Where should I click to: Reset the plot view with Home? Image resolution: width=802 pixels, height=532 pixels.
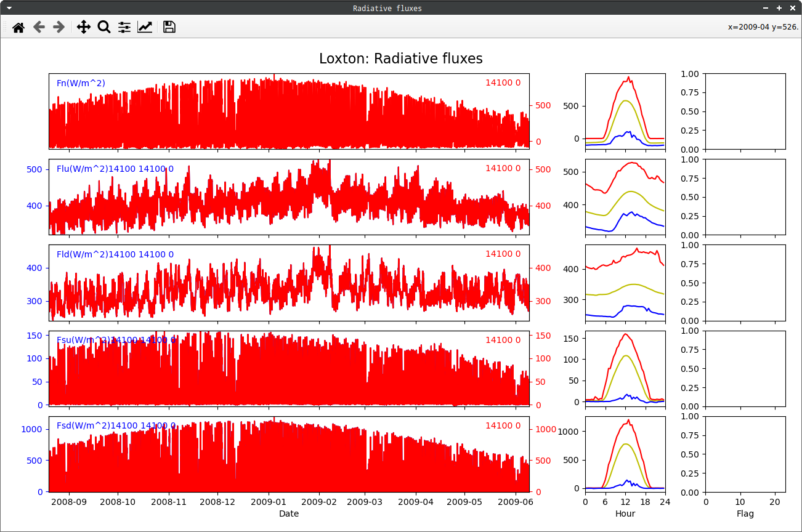tap(18, 27)
